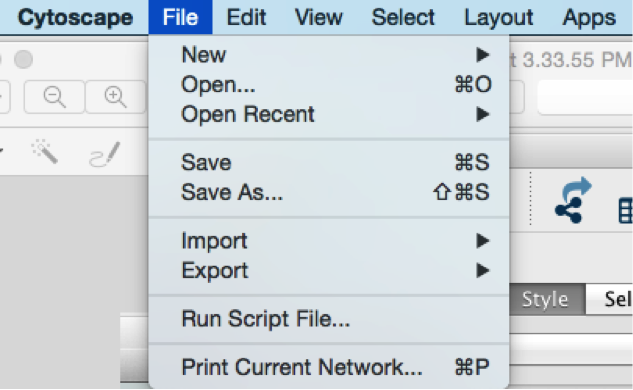Image resolution: width=633 pixels, height=390 pixels.
Task: Switch to the Style tab
Action: pos(545,300)
